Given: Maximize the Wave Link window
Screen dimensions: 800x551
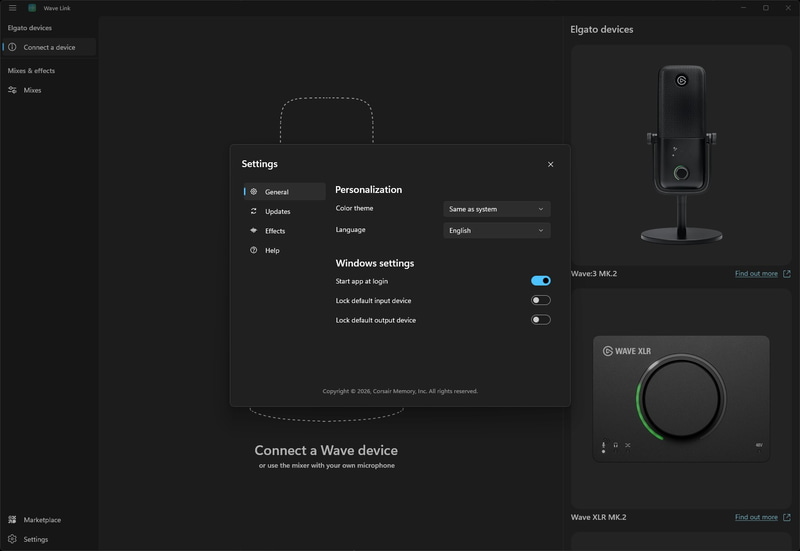Looking at the screenshot, I should 766,8.
